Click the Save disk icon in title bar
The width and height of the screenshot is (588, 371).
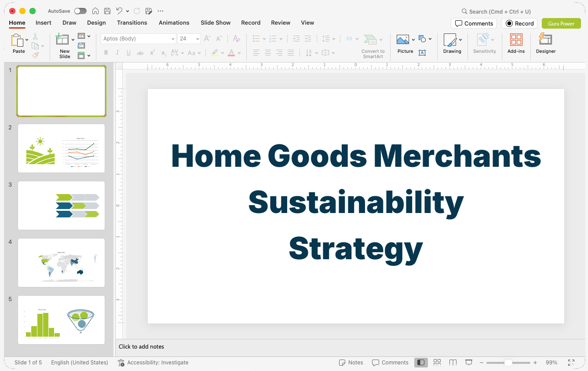pyautogui.click(x=107, y=11)
